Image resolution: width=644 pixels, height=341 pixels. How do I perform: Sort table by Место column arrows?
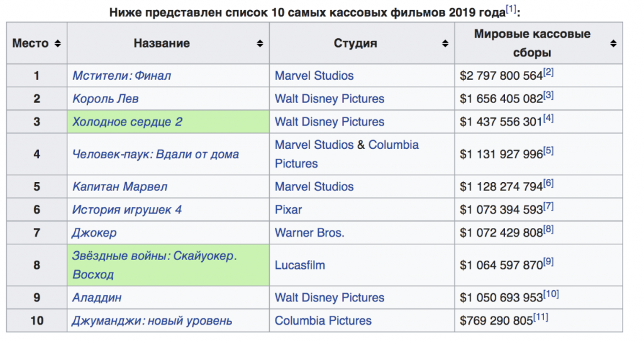coord(57,43)
